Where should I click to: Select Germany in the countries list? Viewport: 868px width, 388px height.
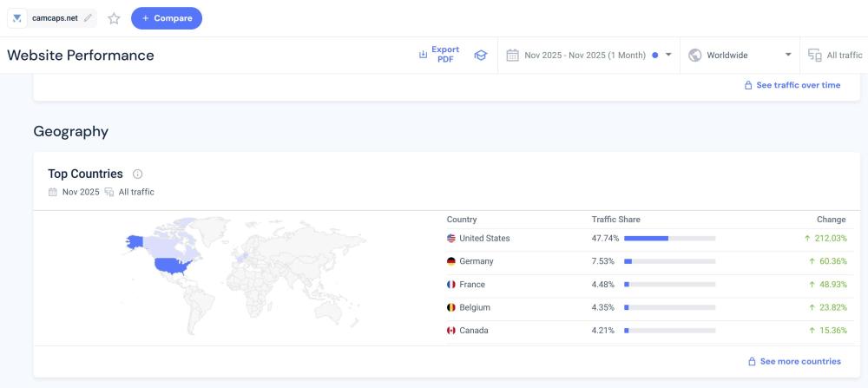[x=476, y=261]
